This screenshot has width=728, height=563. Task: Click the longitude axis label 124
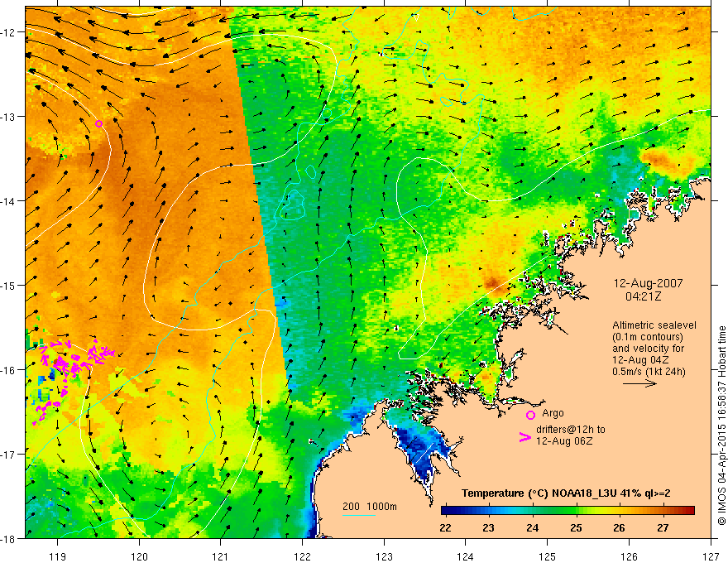[466, 556]
